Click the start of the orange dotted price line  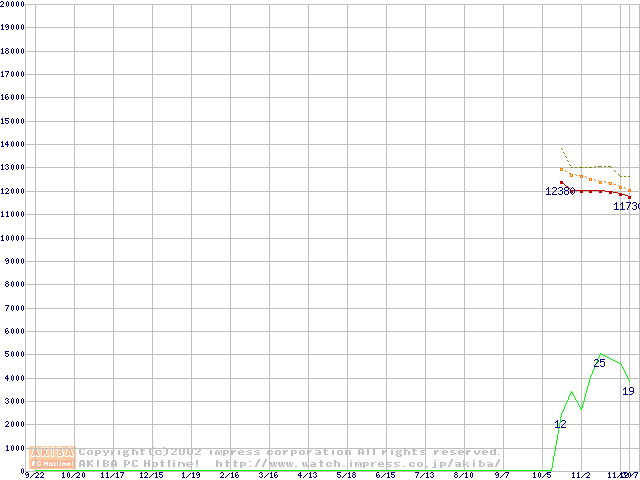pyautogui.click(x=562, y=169)
